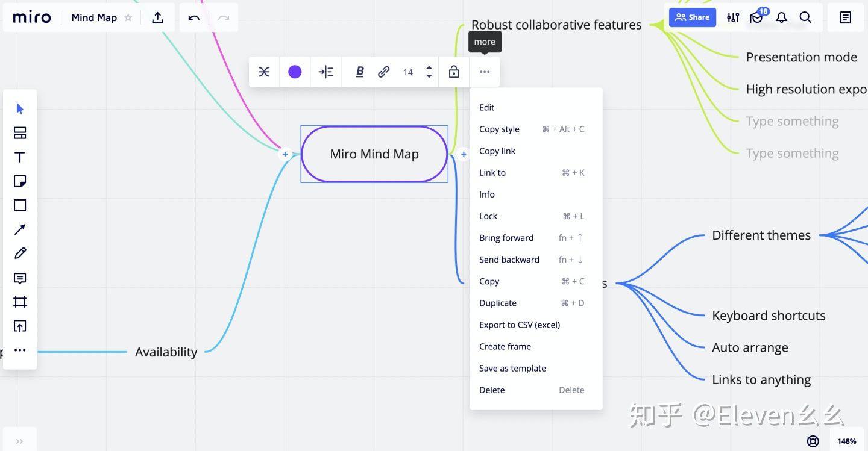The image size is (868, 451).
Task: Select the Comment tool
Action: click(20, 278)
